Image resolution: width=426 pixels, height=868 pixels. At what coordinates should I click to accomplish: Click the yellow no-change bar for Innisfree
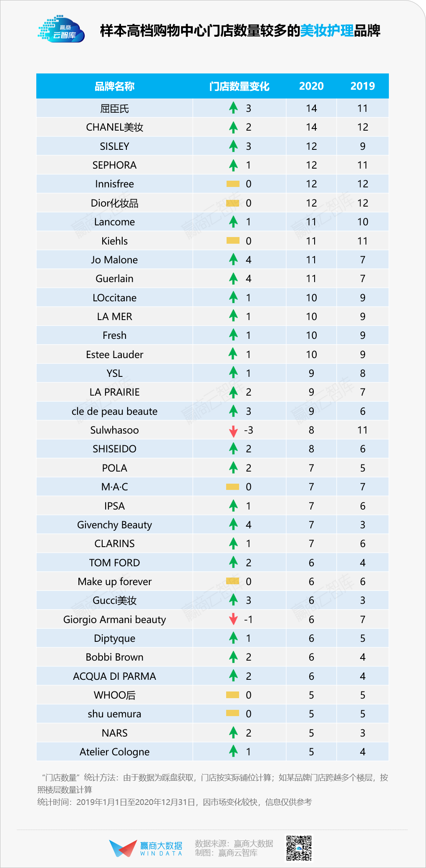[233, 184]
